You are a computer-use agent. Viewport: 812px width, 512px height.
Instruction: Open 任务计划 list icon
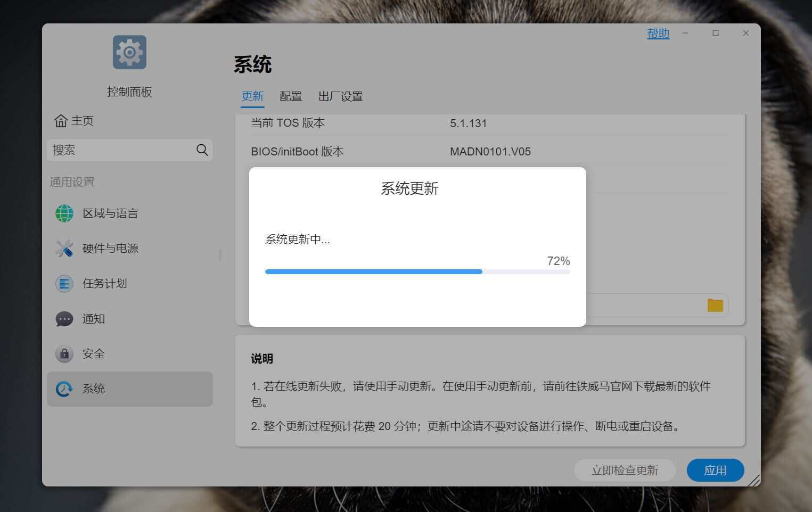click(x=64, y=284)
